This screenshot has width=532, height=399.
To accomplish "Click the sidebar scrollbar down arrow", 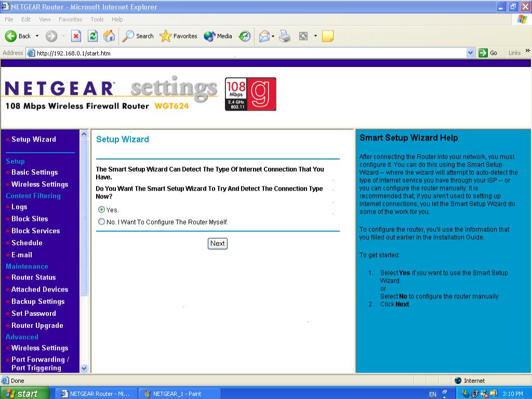I will [x=84, y=368].
